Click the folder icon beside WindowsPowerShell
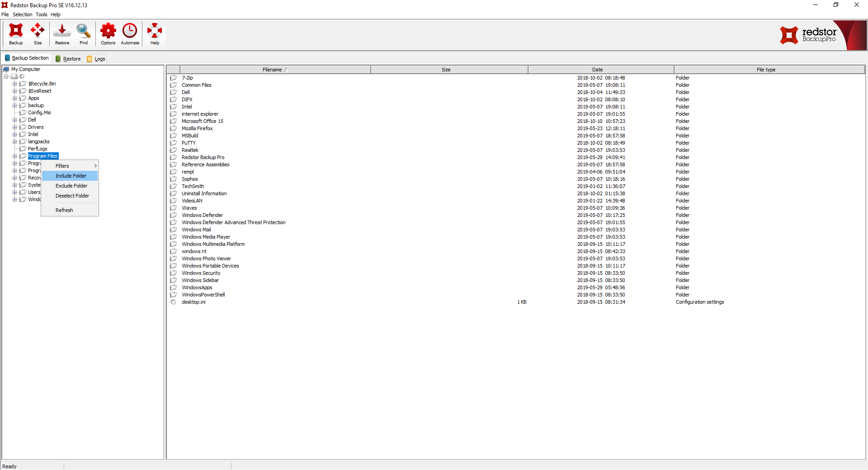Image resolution: width=868 pixels, height=470 pixels. tap(173, 295)
